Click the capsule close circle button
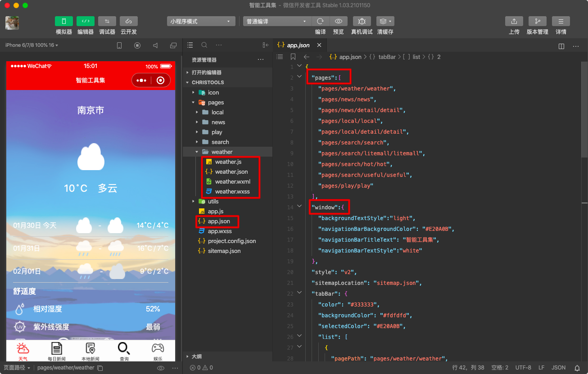 tap(161, 81)
